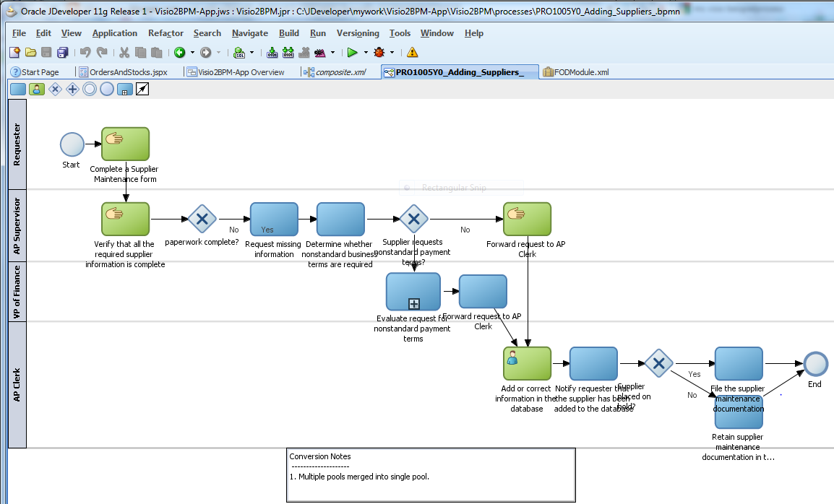Click the Debug ladybug icon
Image resolution: width=834 pixels, height=504 pixels.
pyautogui.click(x=379, y=52)
